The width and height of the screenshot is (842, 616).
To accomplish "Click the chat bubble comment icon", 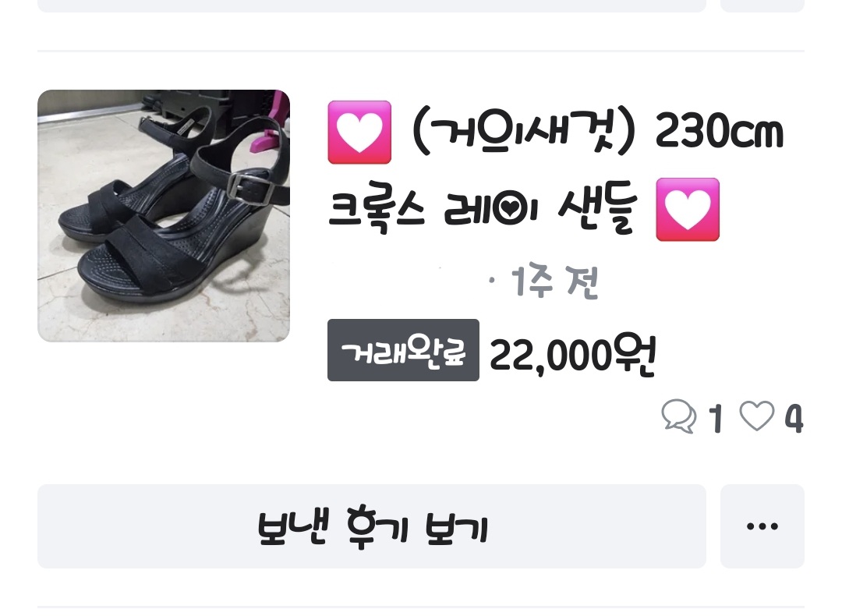I will point(679,416).
